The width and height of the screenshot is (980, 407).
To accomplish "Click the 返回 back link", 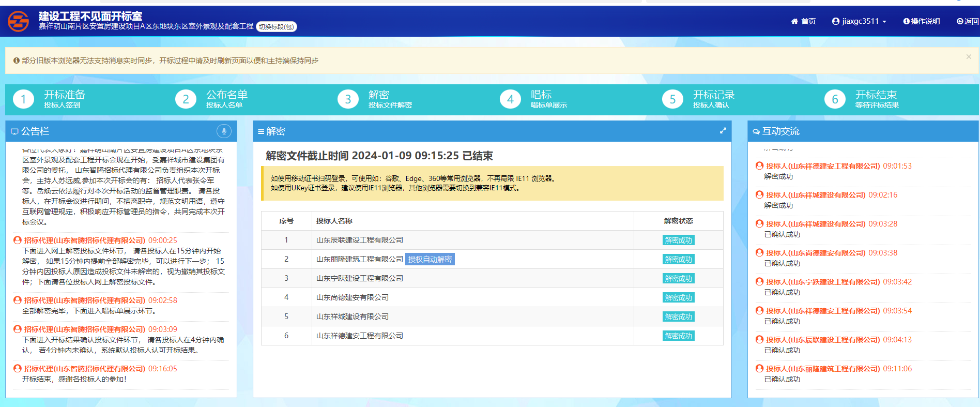I will point(968,21).
